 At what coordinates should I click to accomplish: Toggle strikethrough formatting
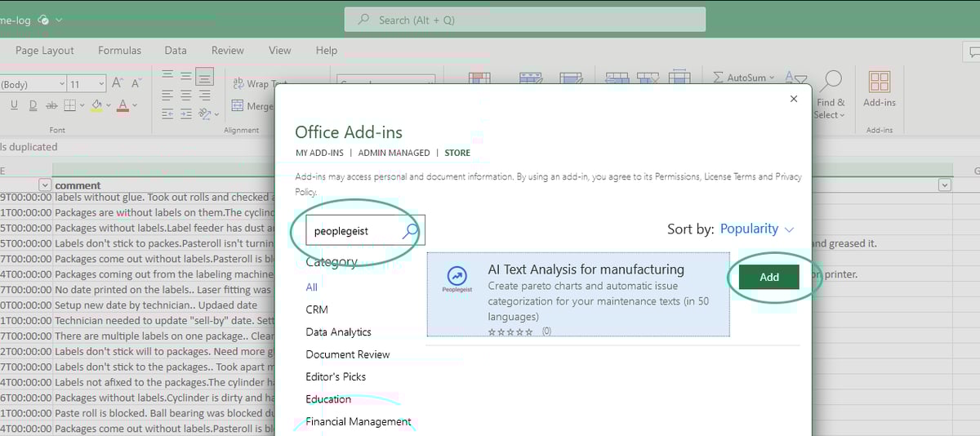(51, 105)
